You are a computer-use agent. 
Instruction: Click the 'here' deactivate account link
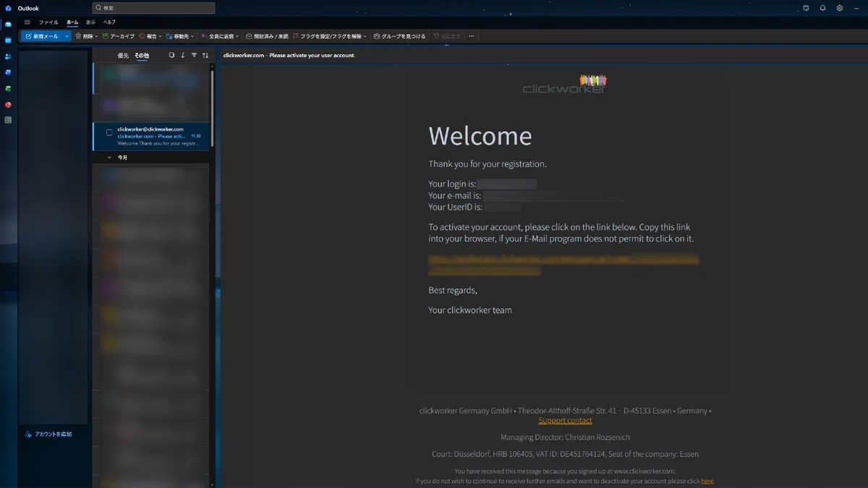tap(707, 481)
